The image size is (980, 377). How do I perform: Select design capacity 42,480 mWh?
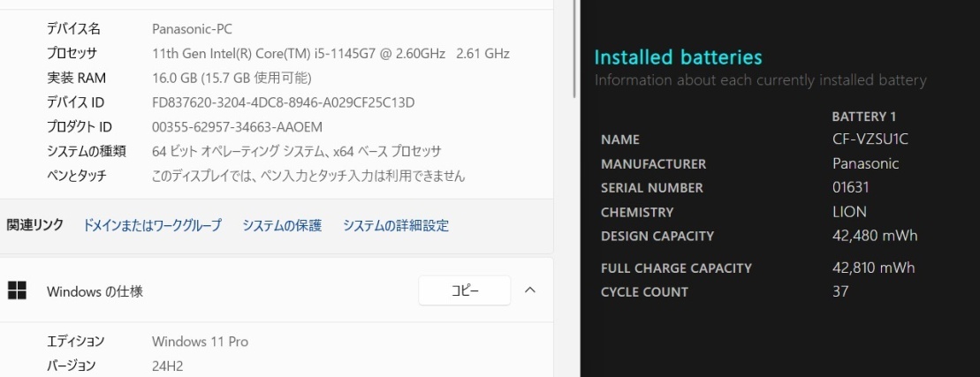(875, 236)
